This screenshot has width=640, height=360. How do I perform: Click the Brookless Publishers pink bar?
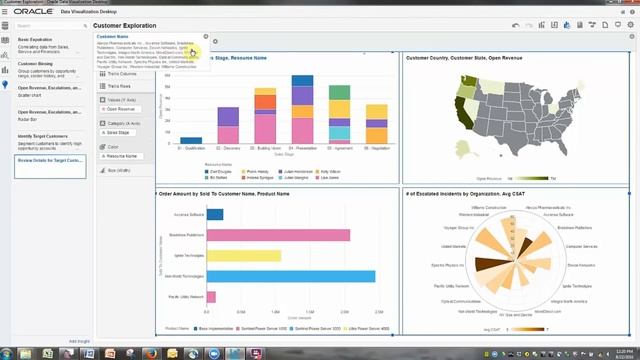pos(278,235)
